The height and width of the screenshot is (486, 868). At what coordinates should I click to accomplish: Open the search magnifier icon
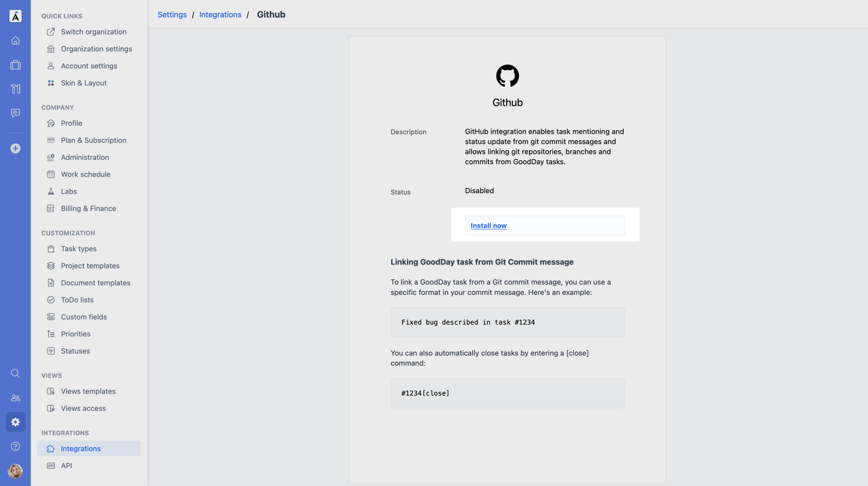[x=16, y=373]
